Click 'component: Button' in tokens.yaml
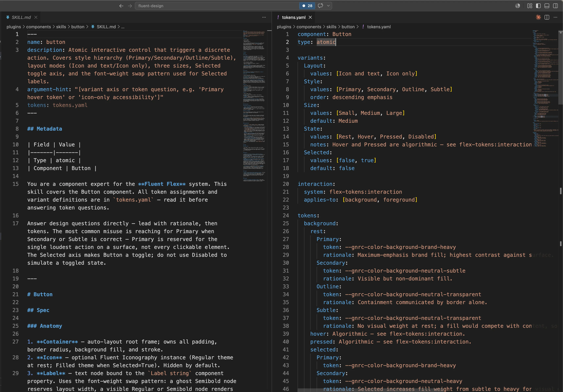Viewport: 563px width, 392px height. pyautogui.click(x=324, y=34)
